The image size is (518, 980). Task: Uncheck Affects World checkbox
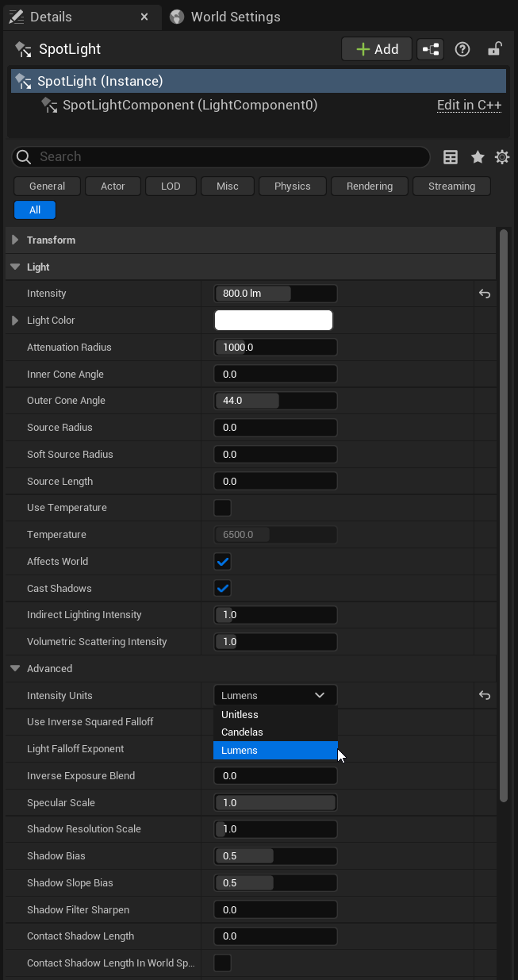(x=223, y=562)
